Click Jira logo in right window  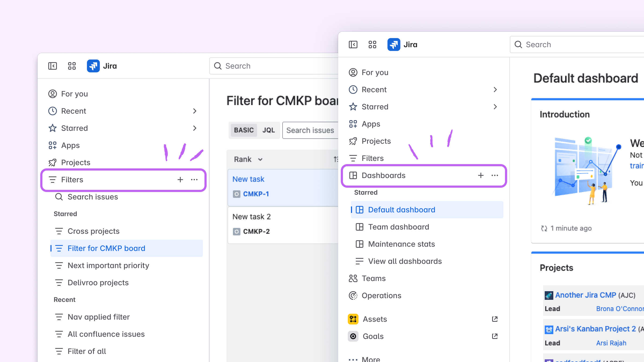coord(394,45)
